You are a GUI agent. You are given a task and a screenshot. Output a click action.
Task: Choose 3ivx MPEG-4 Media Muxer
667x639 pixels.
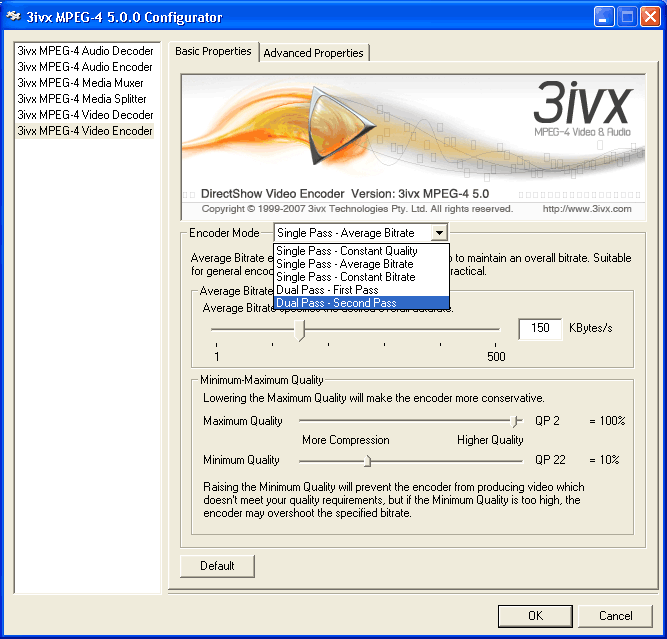[80, 83]
